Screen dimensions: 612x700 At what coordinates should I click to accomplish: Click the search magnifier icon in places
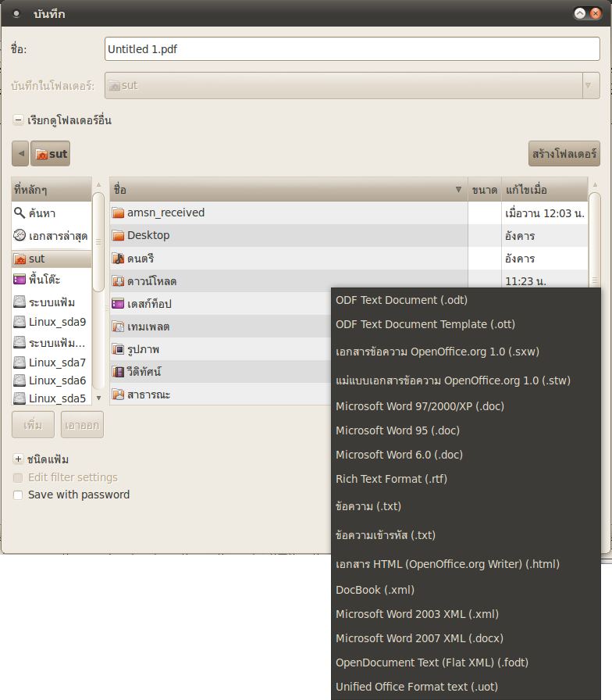[x=20, y=212]
